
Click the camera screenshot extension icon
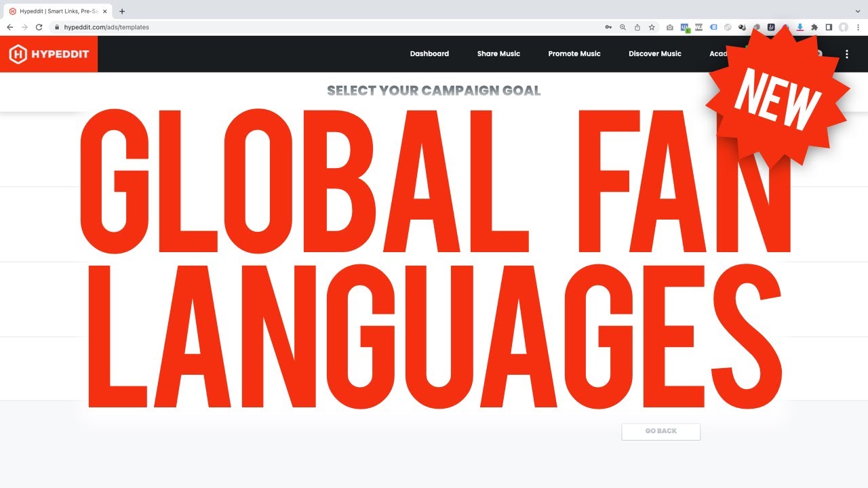coord(670,27)
